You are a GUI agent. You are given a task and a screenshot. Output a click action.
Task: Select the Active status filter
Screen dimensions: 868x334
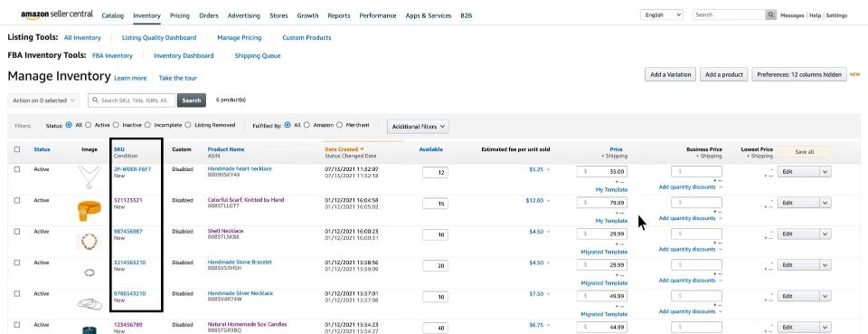[x=88, y=125]
